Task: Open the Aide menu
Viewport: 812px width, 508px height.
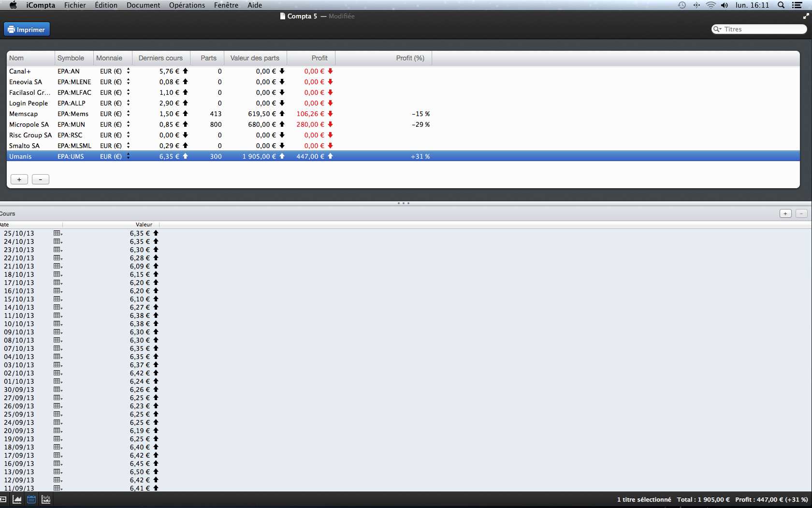Action: click(255, 5)
